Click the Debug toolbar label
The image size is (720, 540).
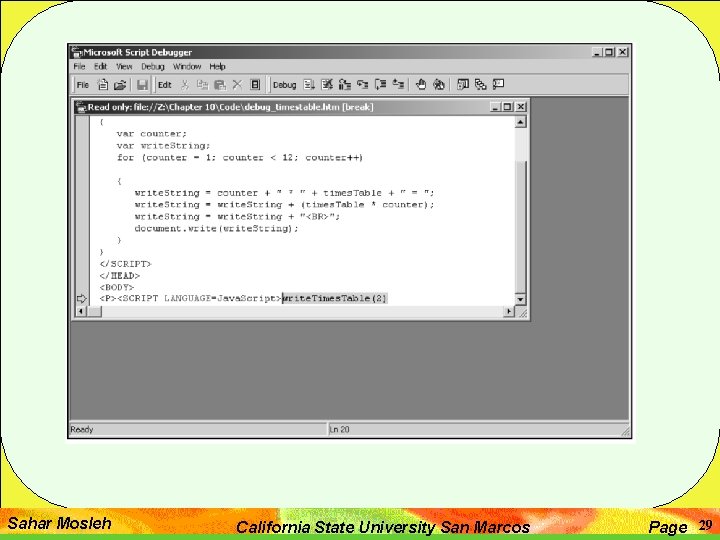[284, 85]
